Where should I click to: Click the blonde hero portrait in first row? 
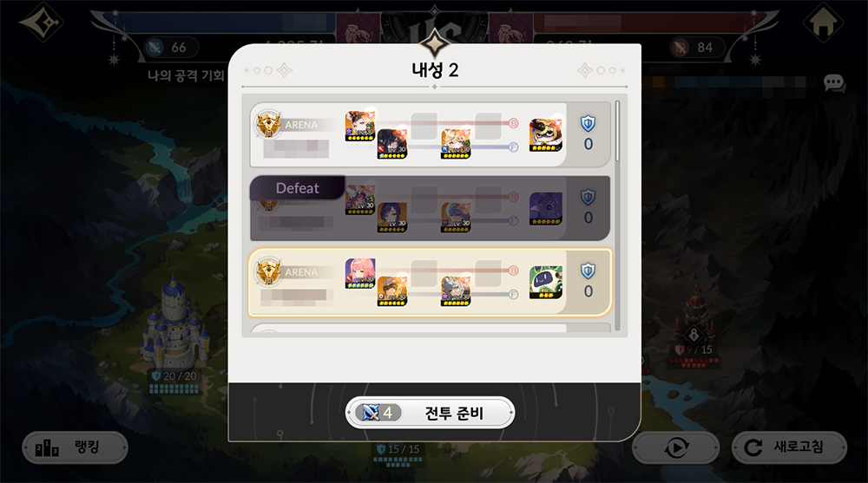click(x=457, y=143)
